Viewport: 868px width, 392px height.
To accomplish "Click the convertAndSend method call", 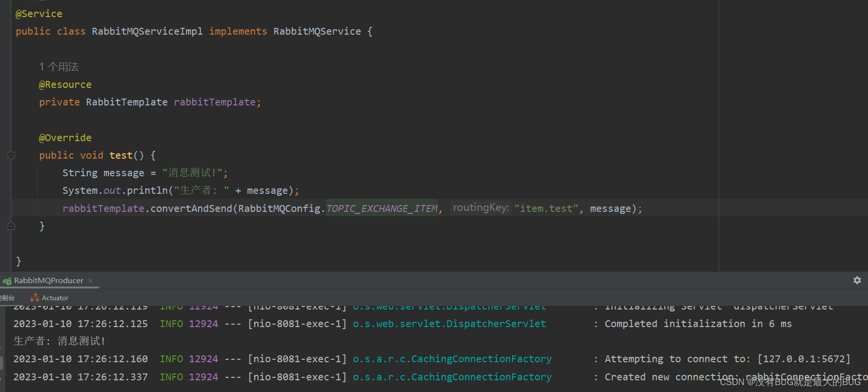I will point(191,208).
